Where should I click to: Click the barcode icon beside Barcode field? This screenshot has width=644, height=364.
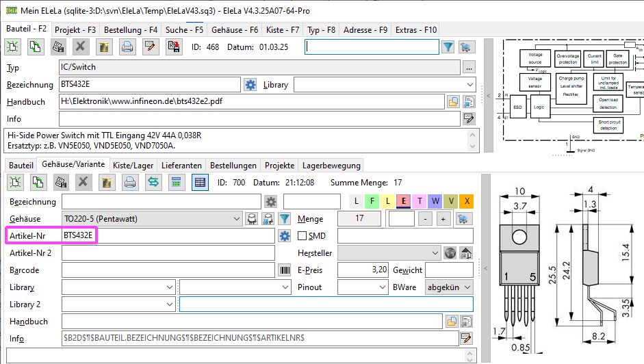(x=285, y=270)
